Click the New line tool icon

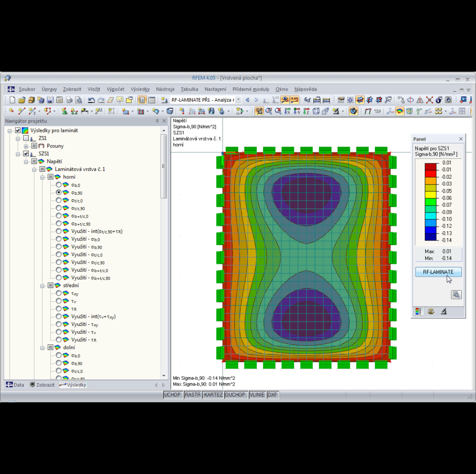[21, 111]
